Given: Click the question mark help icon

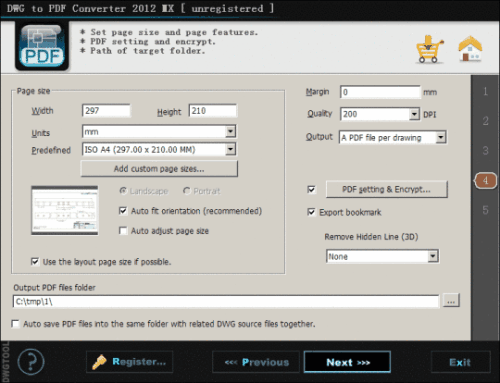Looking at the screenshot, I should click(x=31, y=362).
